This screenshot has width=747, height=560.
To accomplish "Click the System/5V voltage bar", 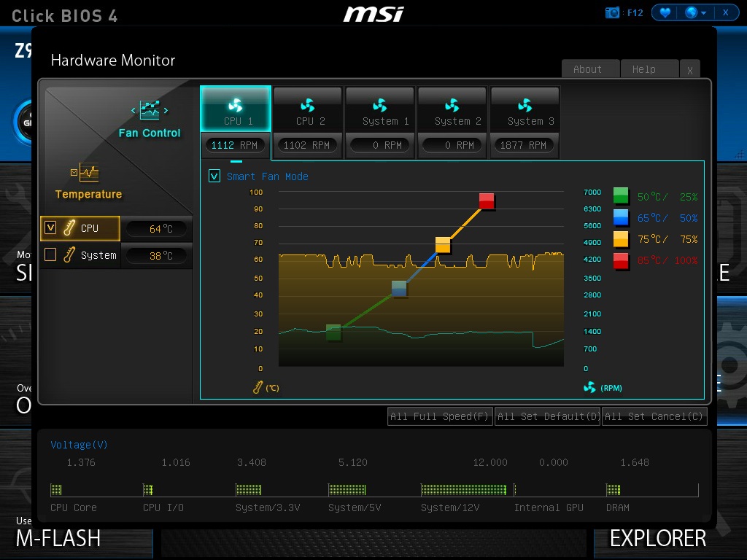I will point(347,489).
